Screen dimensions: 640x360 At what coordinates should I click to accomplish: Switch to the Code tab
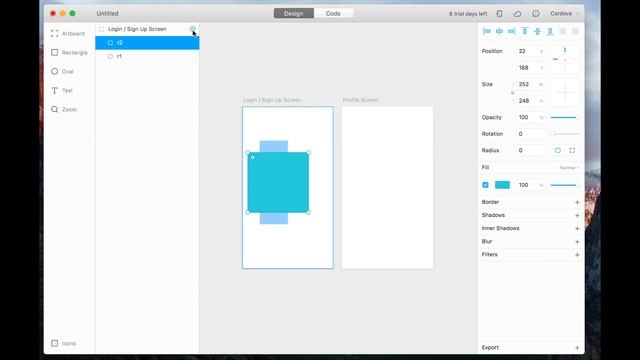point(333,13)
